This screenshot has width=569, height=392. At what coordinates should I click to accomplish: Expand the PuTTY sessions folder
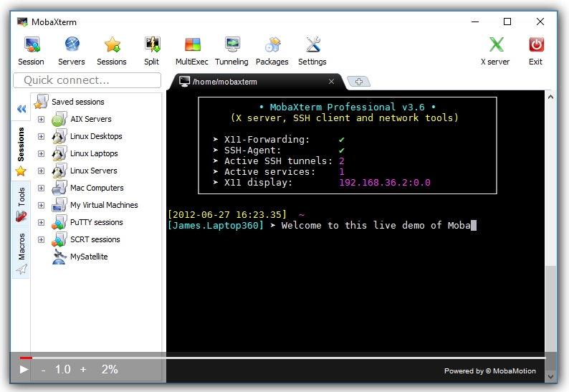41,222
